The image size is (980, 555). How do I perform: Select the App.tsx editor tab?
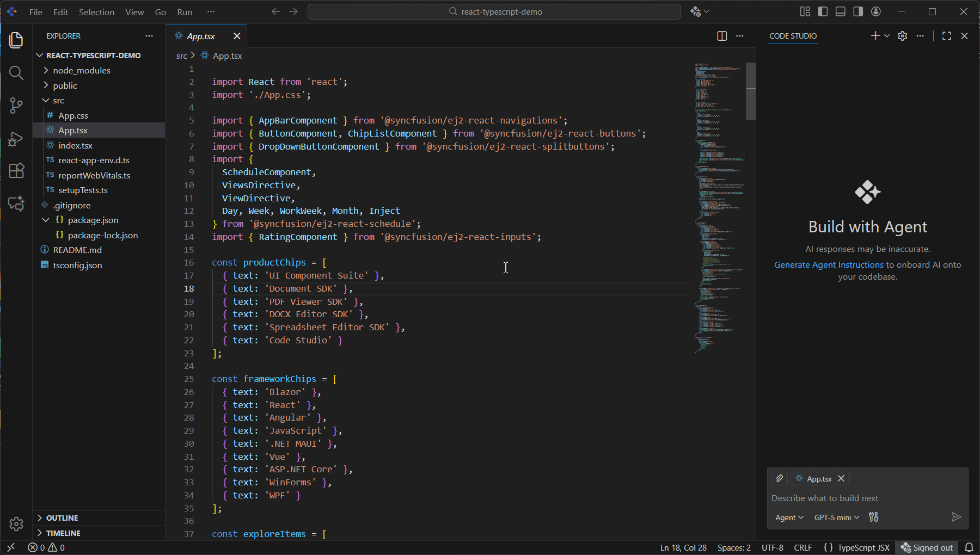coord(201,36)
